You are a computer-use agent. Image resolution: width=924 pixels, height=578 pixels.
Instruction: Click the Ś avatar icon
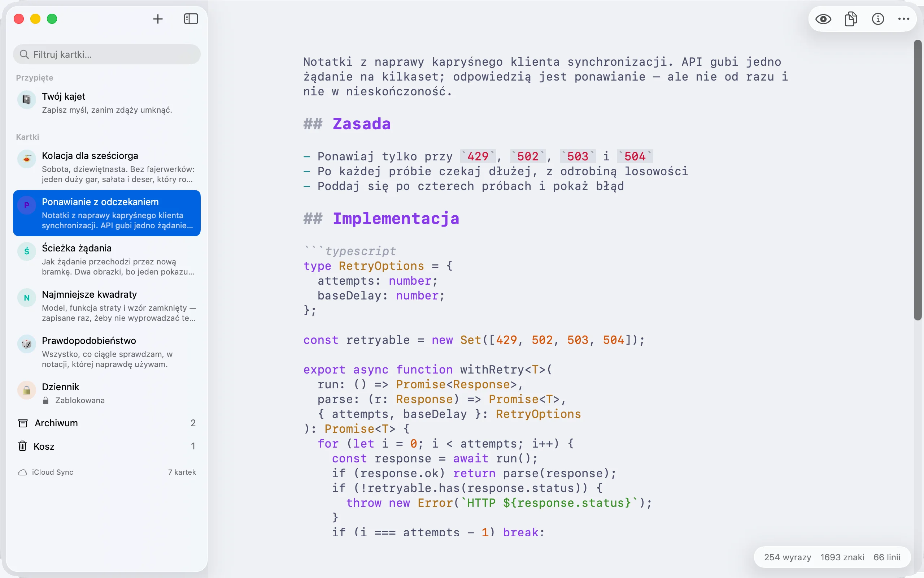point(27,251)
